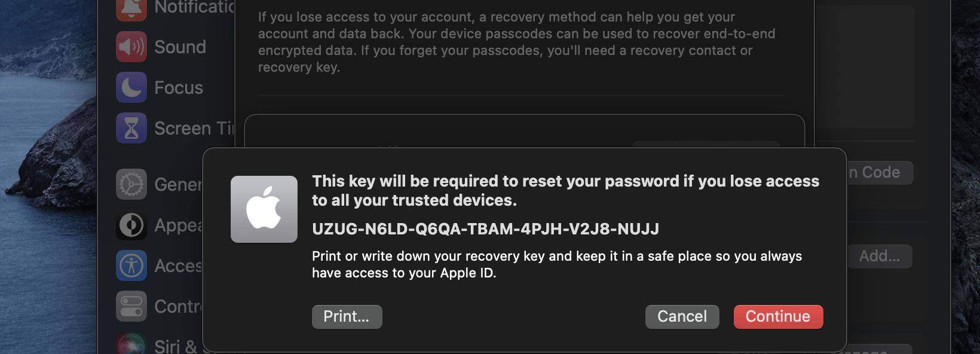Click the recovery key text UZUG-N6LD
980x354 pixels.
coord(485,229)
